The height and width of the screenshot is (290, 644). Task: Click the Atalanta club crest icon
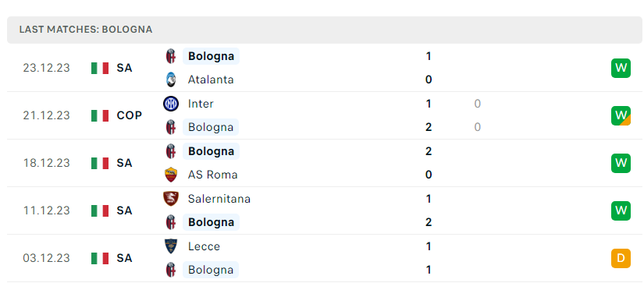(170, 80)
